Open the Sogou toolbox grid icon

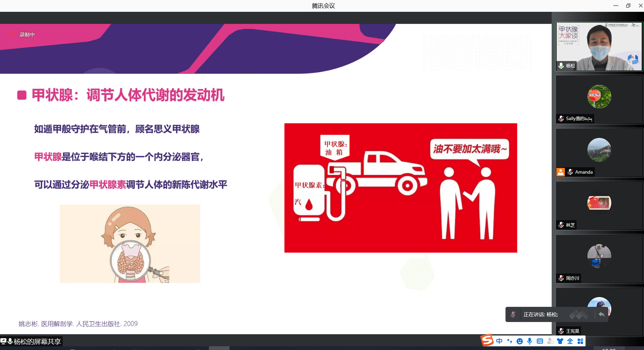(x=581, y=341)
